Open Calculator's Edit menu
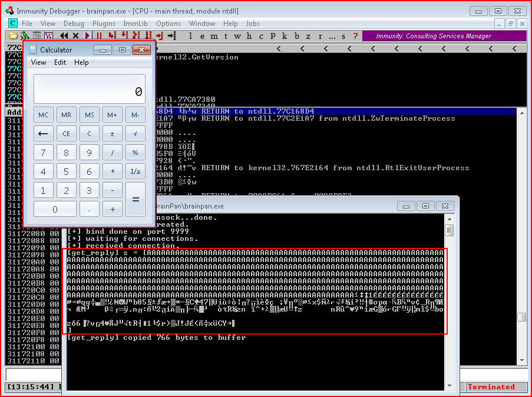 60,62
